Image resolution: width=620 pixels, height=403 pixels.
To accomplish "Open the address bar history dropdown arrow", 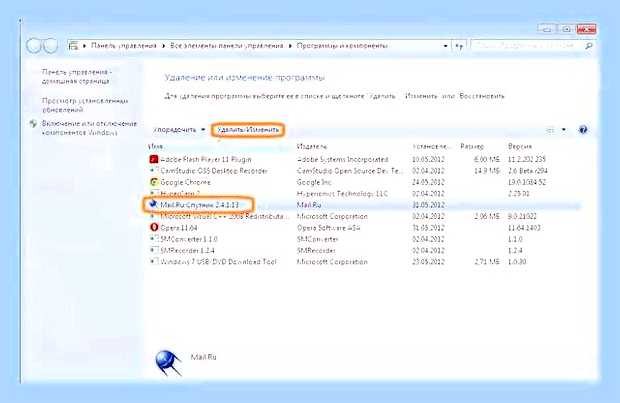I will 446,46.
